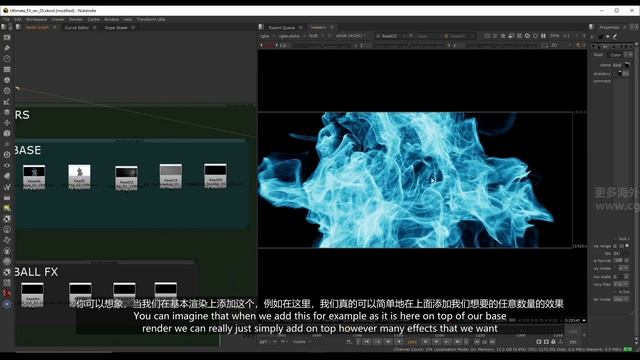Play the viewer forward

[x=425, y=342]
